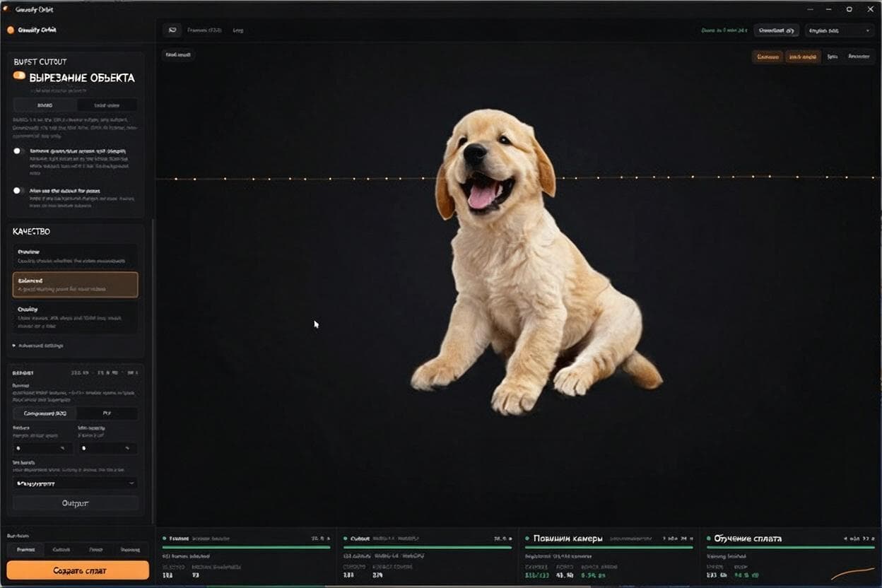
Task: Click the Output button
Action: (x=76, y=503)
